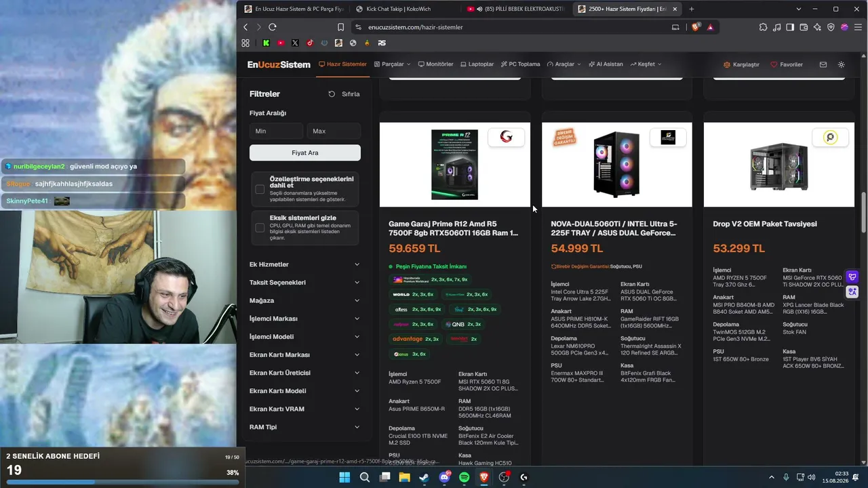Enable 'Eksik sistemleri gizle' checkbox
This screenshot has height=488, width=868.
click(x=260, y=228)
